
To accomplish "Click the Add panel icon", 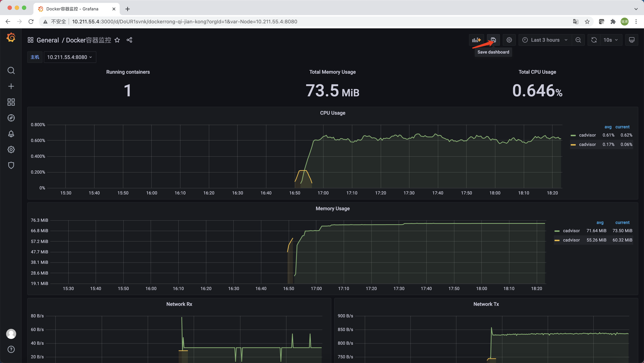I will (x=476, y=40).
